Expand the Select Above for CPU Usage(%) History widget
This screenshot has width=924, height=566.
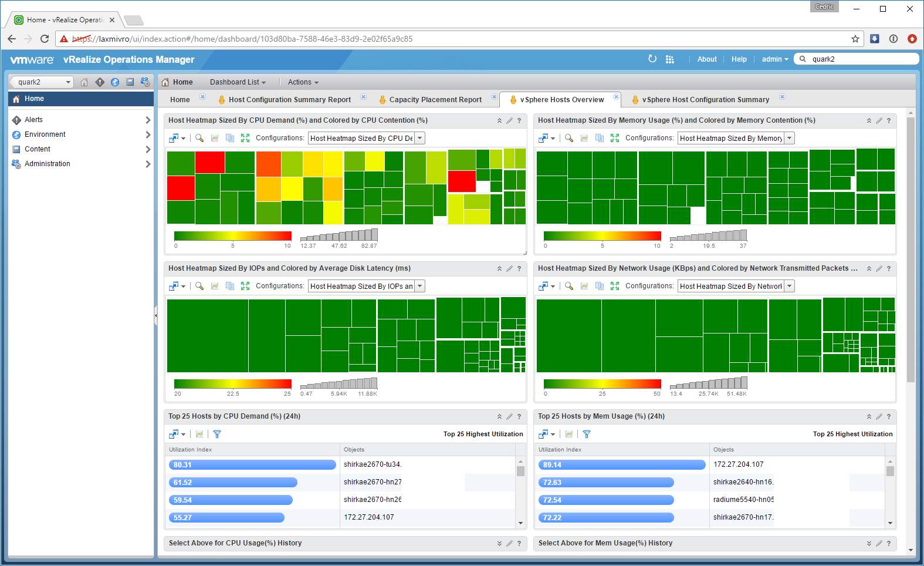(x=499, y=543)
